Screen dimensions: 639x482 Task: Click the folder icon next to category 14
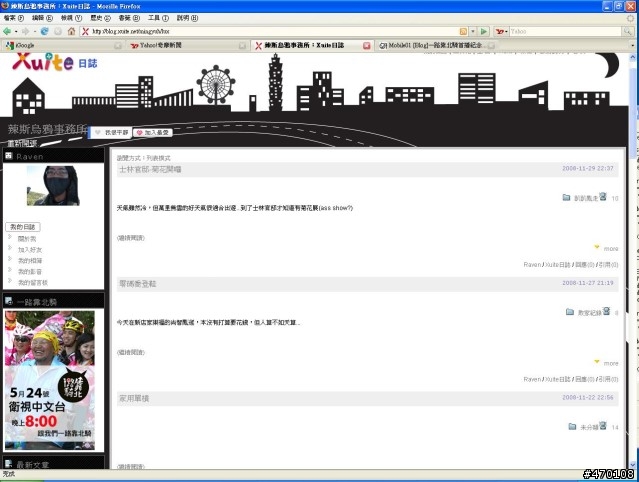(x=572, y=427)
